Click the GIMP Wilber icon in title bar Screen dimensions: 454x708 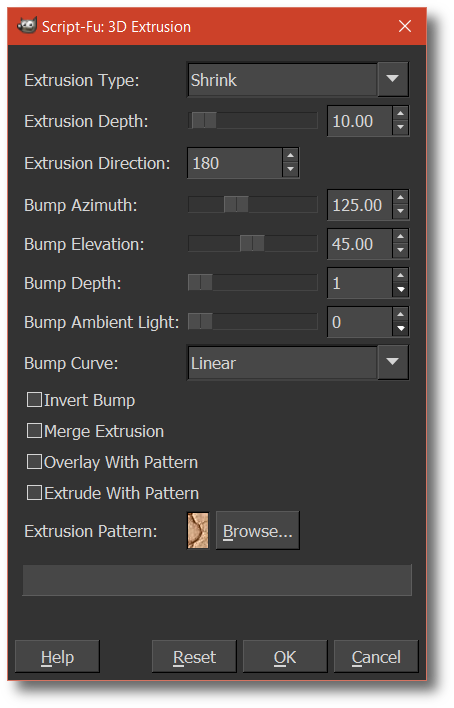27,26
